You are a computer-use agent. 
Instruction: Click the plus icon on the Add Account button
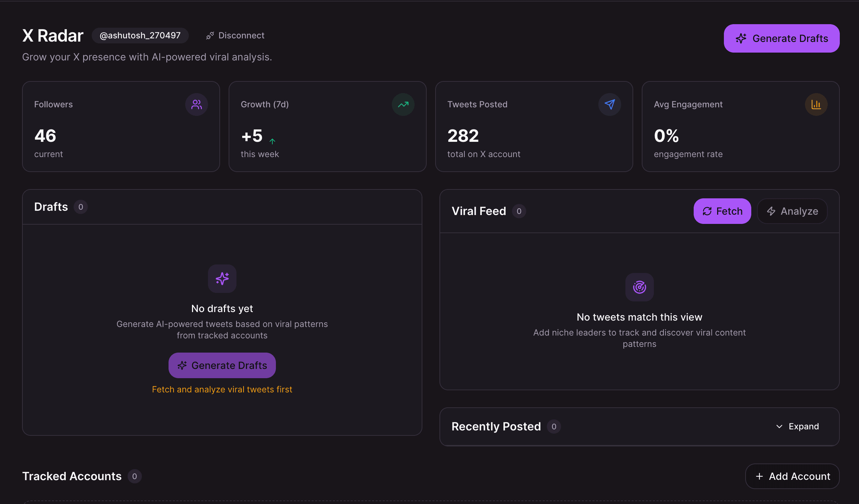point(760,476)
